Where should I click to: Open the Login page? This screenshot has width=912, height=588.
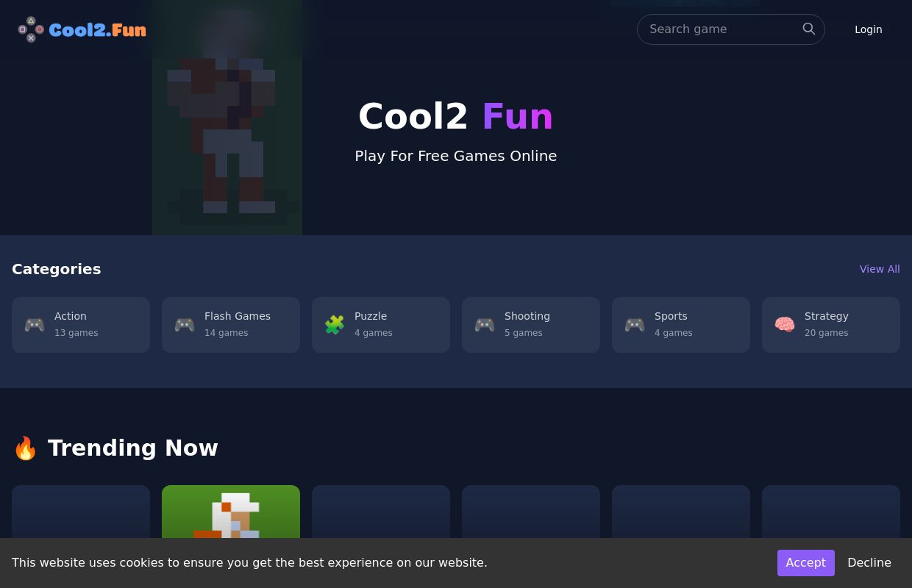pyautogui.click(x=868, y=29)
